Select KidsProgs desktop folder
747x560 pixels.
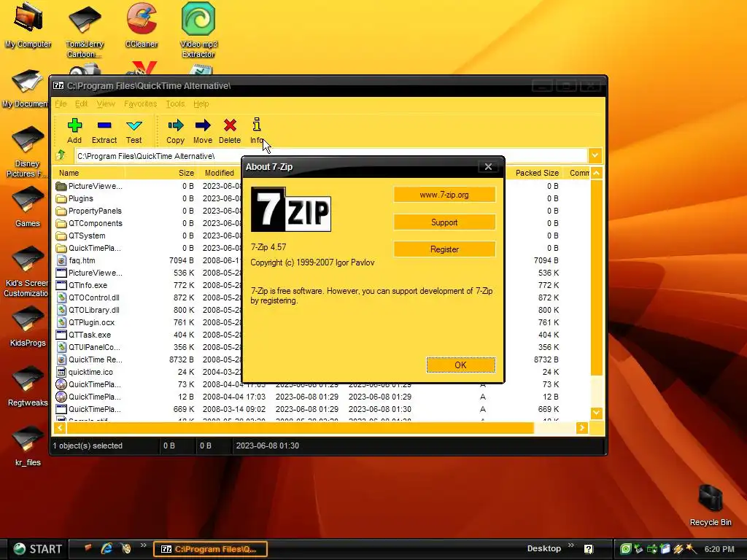pyautogui.click(x=28, y=326)
